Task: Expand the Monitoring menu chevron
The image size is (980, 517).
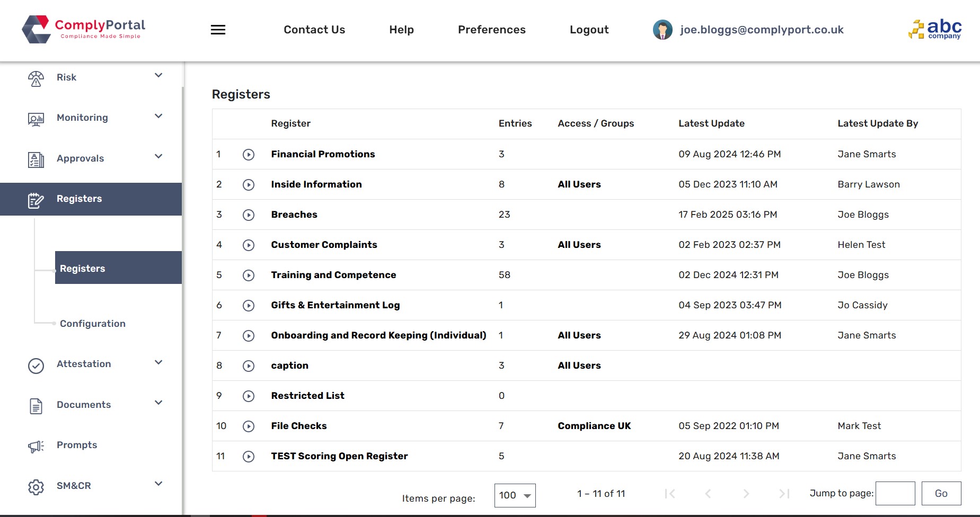Action: [158, 116]
